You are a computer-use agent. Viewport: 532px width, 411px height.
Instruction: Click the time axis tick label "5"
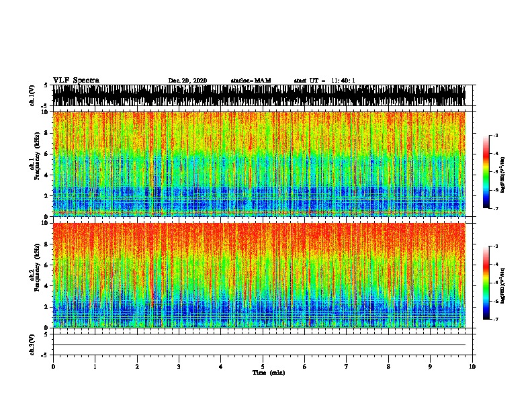[263, 366]
